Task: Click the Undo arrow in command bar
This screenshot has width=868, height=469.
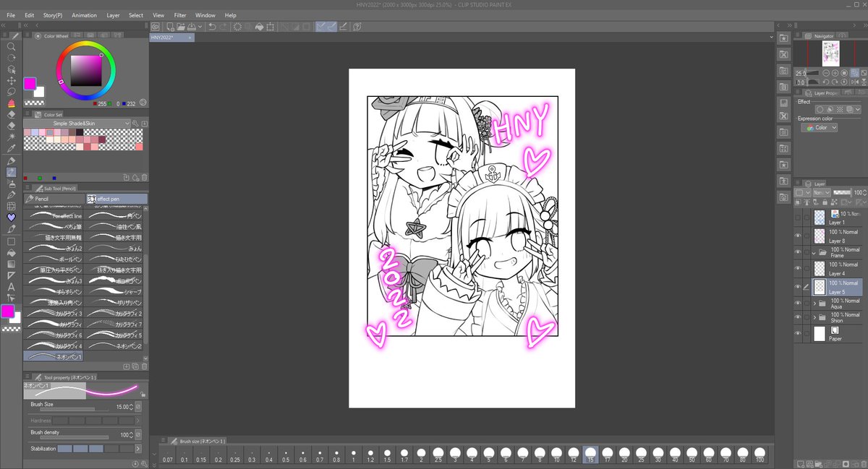Action: point(212,27)
